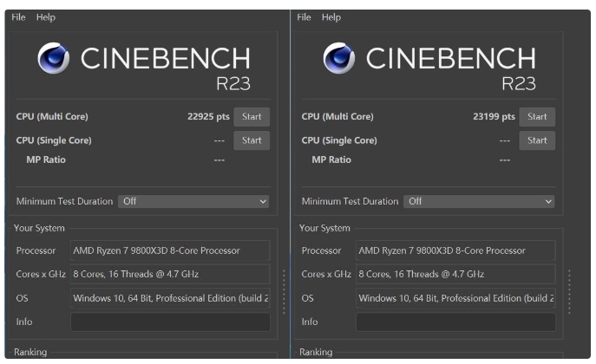
Task: Open the Help menu in right window
Action: click(331, 17)
